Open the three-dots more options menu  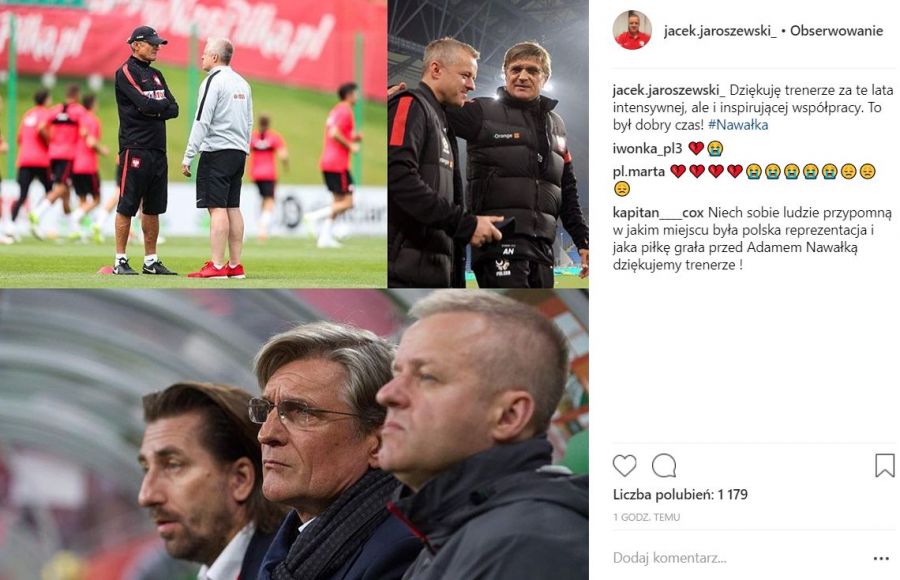(x=881, y=558)
